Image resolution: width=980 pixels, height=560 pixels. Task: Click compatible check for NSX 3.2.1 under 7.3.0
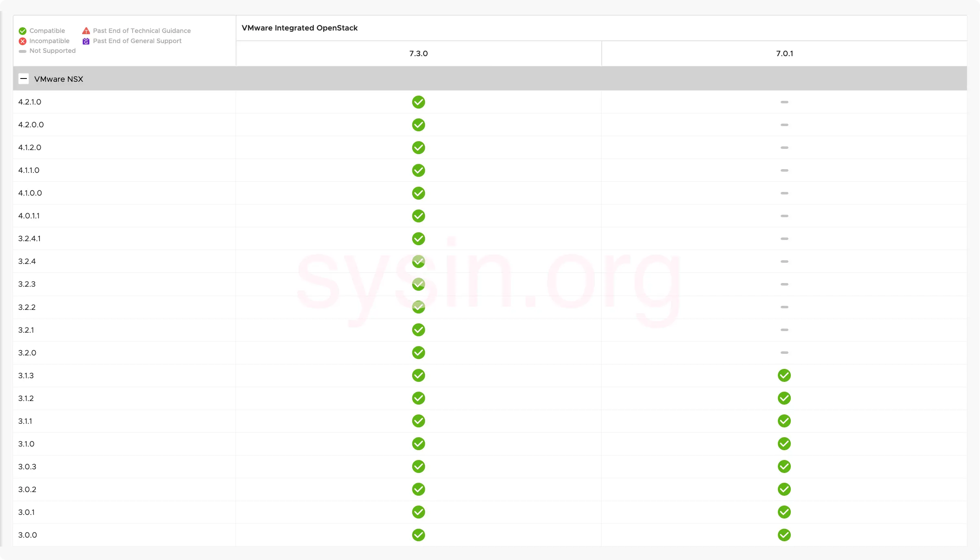pyautogui.click(x=418, y=330)
